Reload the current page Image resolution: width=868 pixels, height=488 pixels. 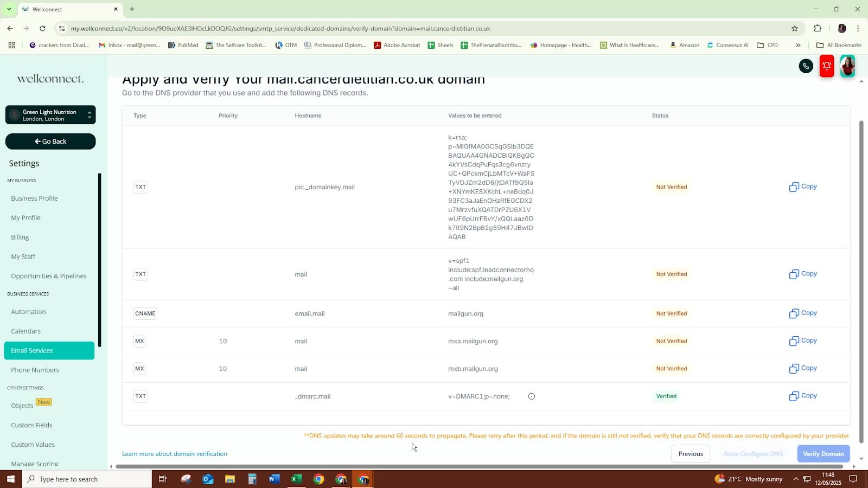43,28
